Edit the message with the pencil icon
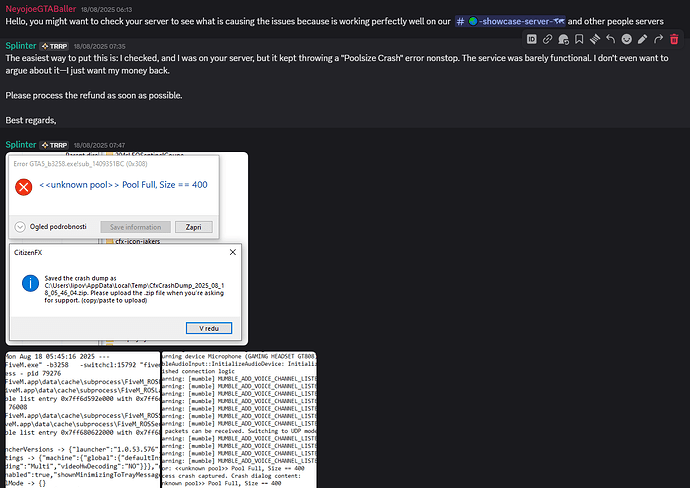Viewport: 690px width, 488px height. pyautogui.click(x=642, y=39)
